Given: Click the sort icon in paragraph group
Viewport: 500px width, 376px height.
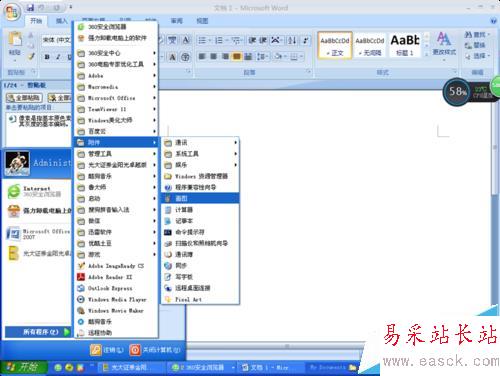Looking at the screenshot, I should tap(292, 41).
